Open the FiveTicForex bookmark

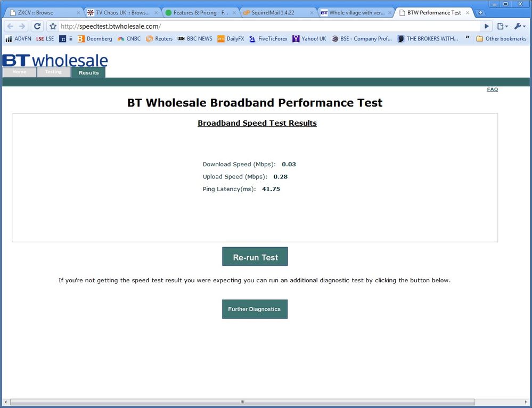[268, 39]
